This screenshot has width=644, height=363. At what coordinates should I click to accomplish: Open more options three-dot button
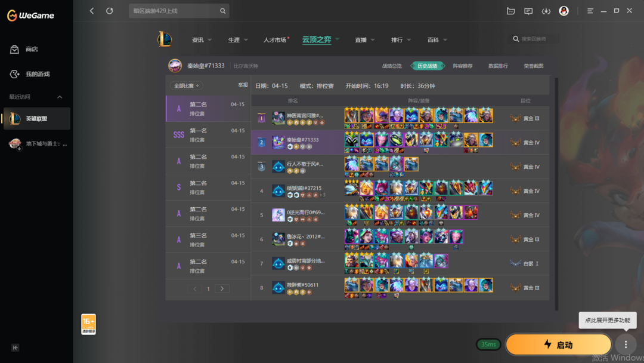pyautogui.click(x=626, y=344)
